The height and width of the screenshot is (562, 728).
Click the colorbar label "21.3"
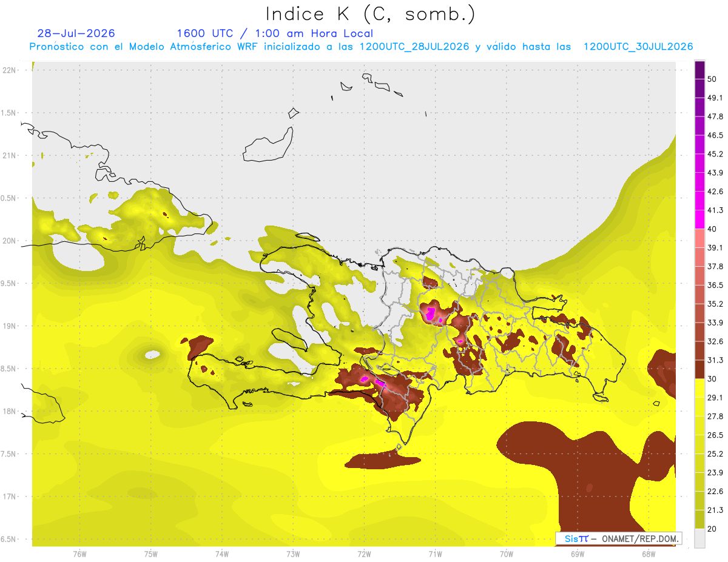[715, 510]
